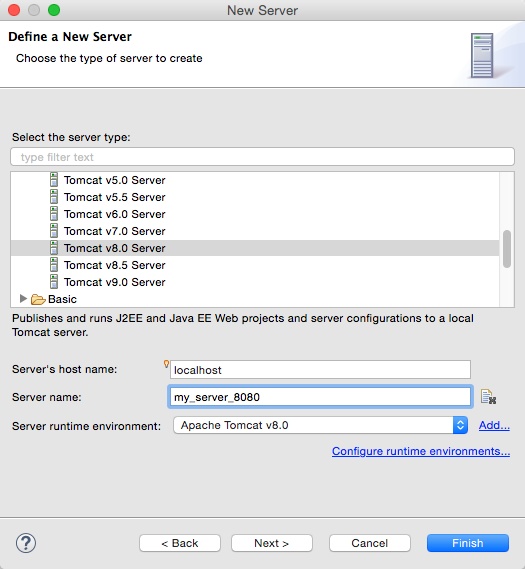Click the host name lightbulb hint icon
Image resolution: width=525 pixels, height=569 pixels.
coord(166,364)
